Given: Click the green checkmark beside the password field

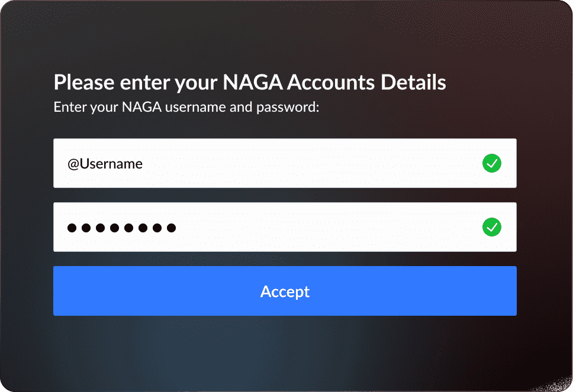Looking at the screenshot, I should tap(492, 227).
